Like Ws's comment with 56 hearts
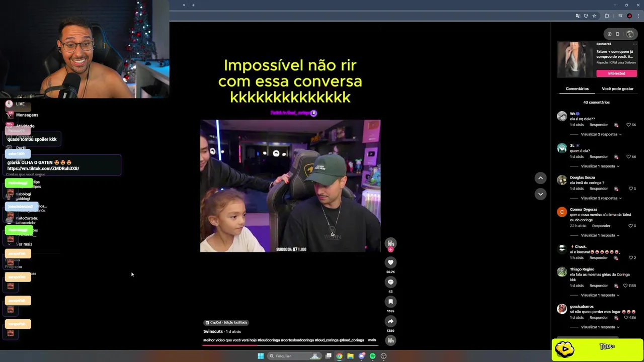 point(628,125)
